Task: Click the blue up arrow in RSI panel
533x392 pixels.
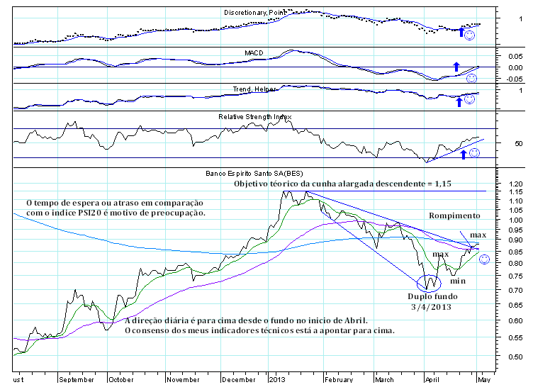Action: 464,155
